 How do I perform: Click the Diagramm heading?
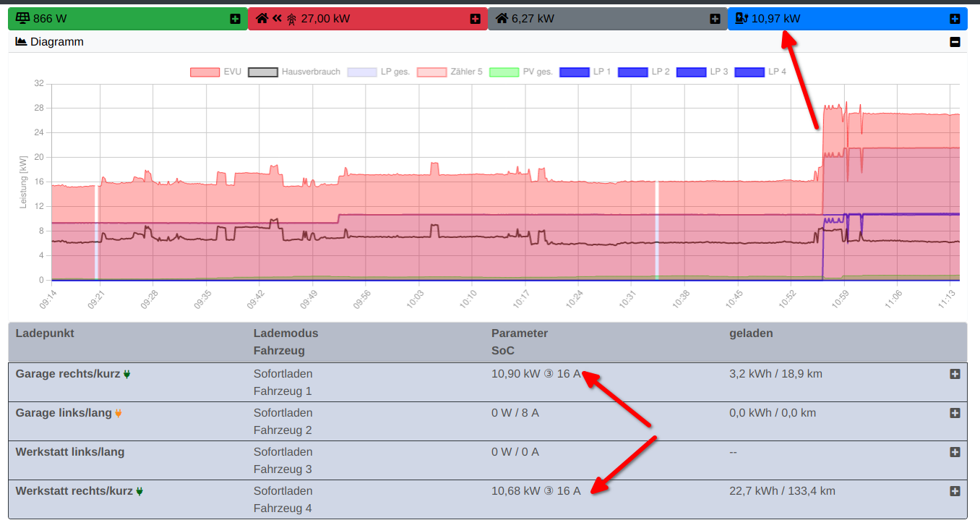(x=57, y=42)
